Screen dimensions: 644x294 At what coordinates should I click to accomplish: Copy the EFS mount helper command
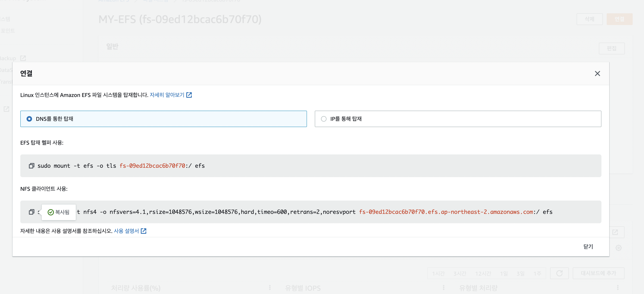[31, 166]
